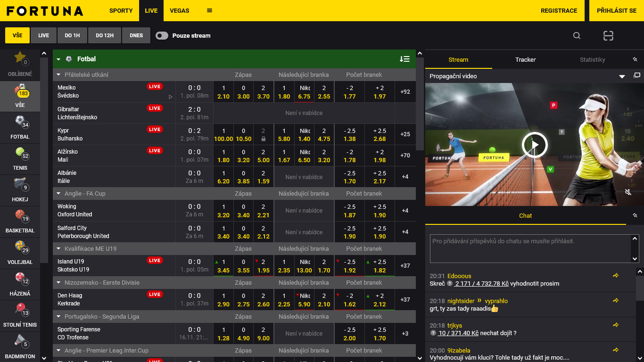Image resolution: width=644 pixels, height=362 pixels.
Task: Collapse Nizozemsko - Eerste Divisie league
Action: [x=59, y=283]
